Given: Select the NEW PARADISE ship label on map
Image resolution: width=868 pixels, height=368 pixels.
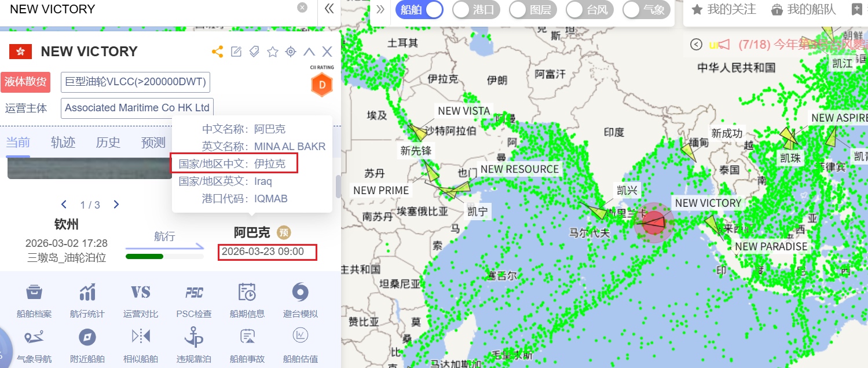Looking at the screenshot, I should pos(771,246).
